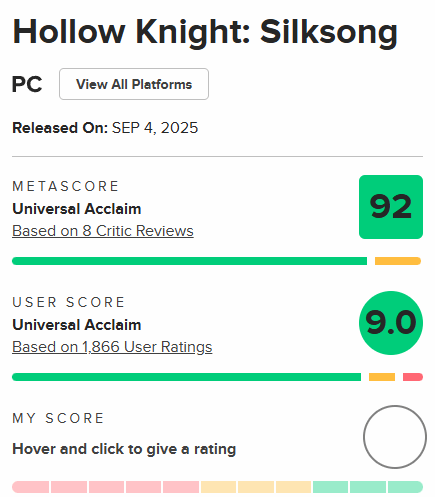Click the Universal Acclaim text under Metascore
Image resolution: width=435 pixels, height=497 pixels.
(x=77, y=209)
